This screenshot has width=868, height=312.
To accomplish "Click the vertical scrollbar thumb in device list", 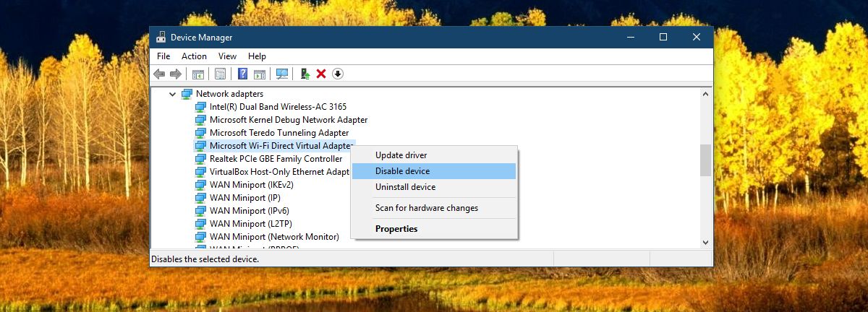I will (705, 160).
